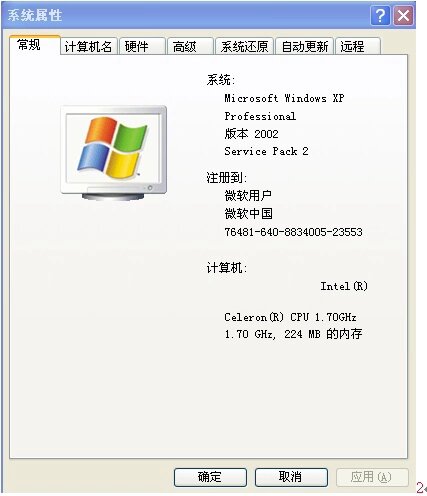This screenshot has height=496, width=427.
Task: Select the 常规 tab
Action: [35, 45]
